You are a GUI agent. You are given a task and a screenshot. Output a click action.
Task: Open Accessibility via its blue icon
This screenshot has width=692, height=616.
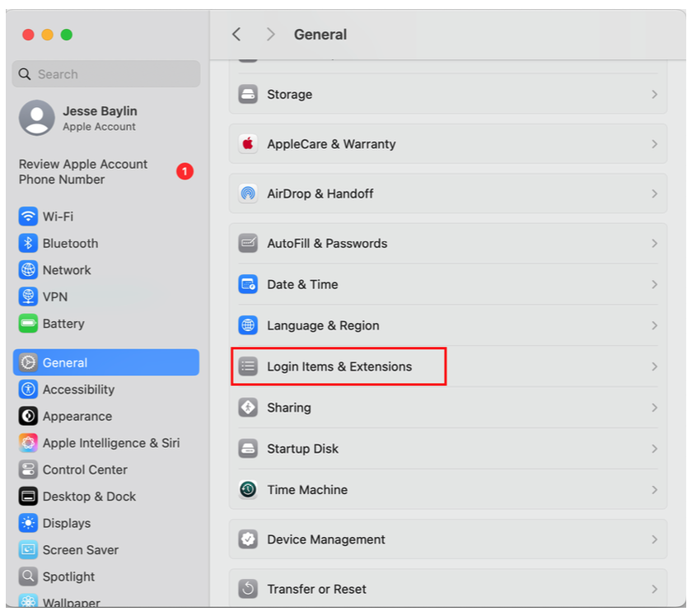coord(28,390)
